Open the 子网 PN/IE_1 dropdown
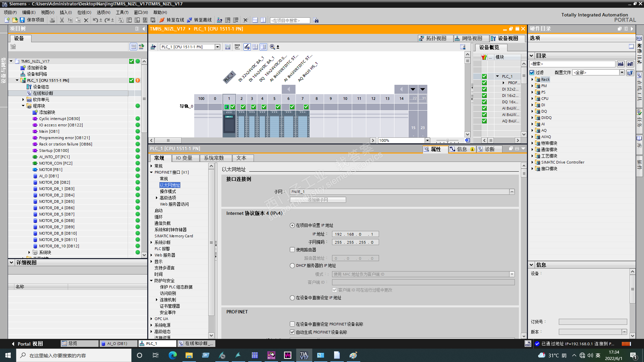644x362 pixels. pos(512,192)
